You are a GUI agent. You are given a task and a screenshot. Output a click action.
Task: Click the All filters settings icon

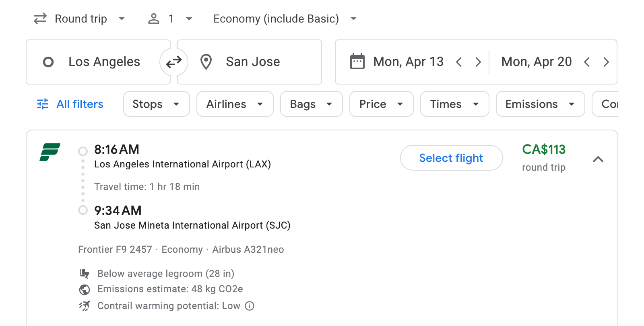(42, 104)
